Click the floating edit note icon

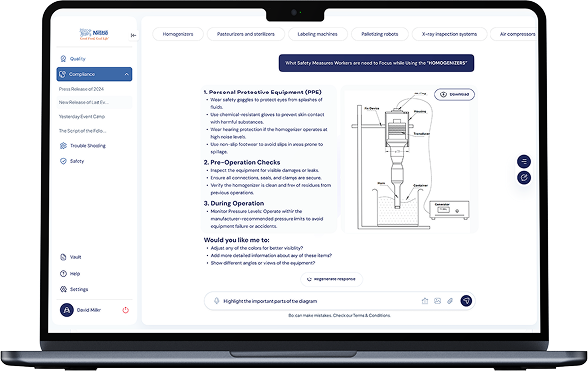point(524,177)
